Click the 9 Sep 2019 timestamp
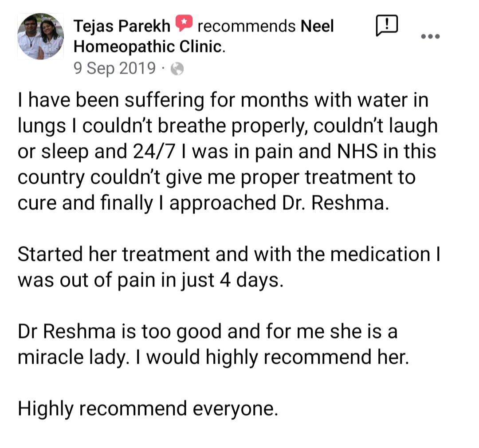 click(x=114, y=68)
